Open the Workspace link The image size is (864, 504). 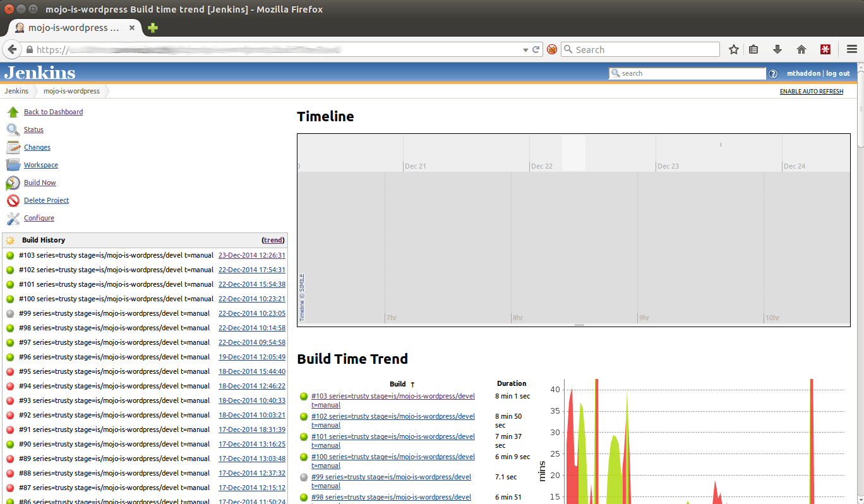pyautogui.click(x=41, y=165)
